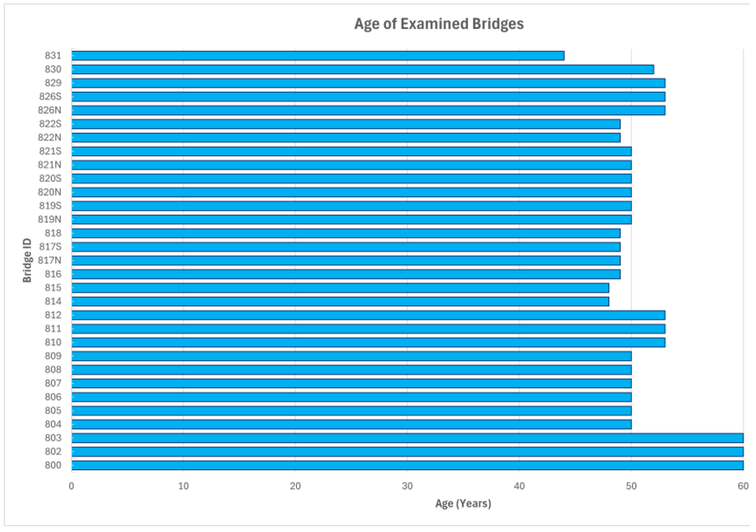Click the Bridge ID vertical axis title

click(27, 260)
